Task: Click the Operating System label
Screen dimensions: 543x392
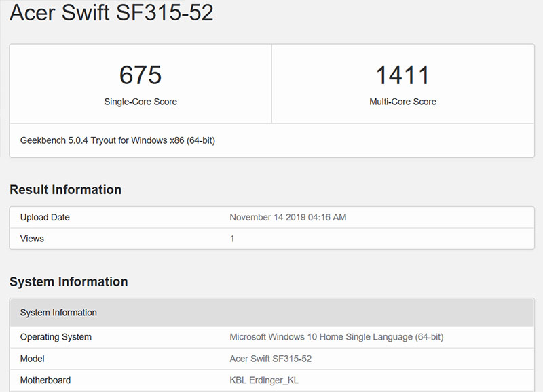Action: (x=56, y=337)
